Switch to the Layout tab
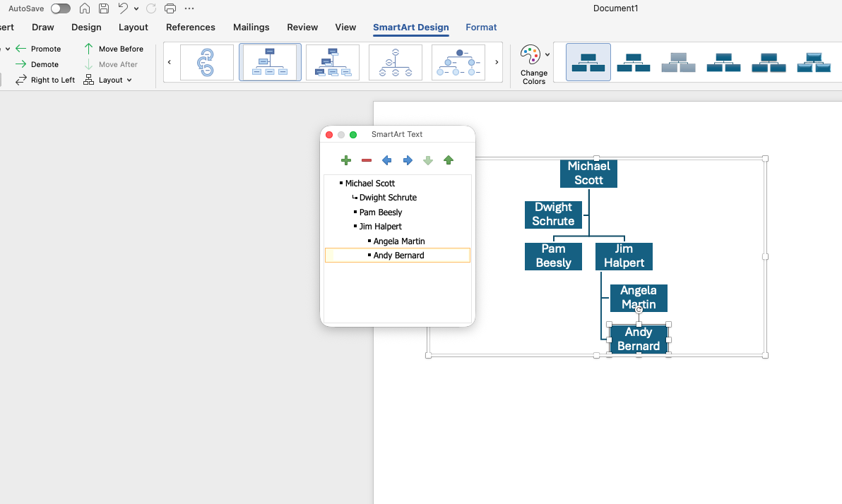The image size is (842, 504). (x=134, y=28)
